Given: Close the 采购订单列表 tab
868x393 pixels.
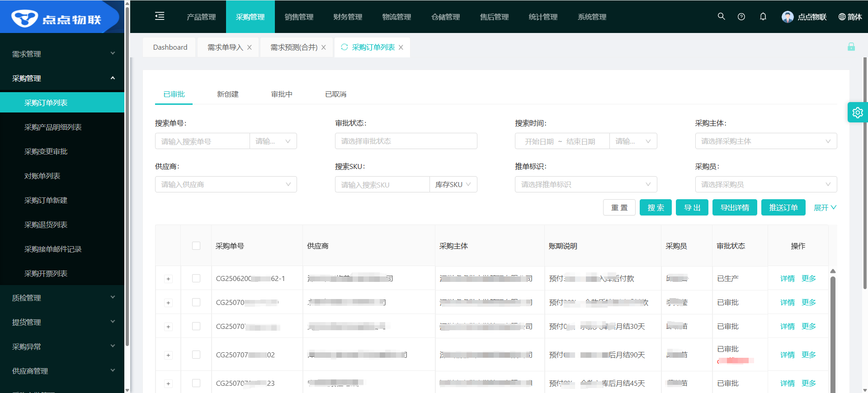Looking at the screenshot, I should pos(401,47).
